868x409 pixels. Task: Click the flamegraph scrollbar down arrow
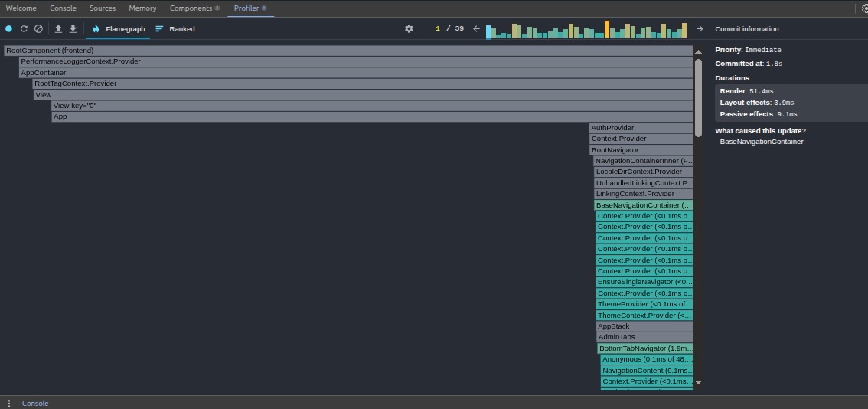tap(698, 382)
